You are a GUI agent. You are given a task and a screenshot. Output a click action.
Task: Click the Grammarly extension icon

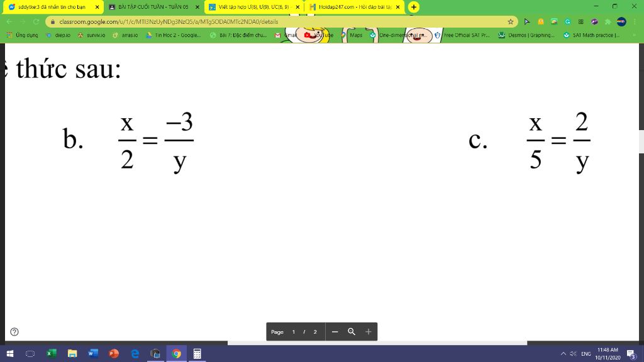[568, 22]
